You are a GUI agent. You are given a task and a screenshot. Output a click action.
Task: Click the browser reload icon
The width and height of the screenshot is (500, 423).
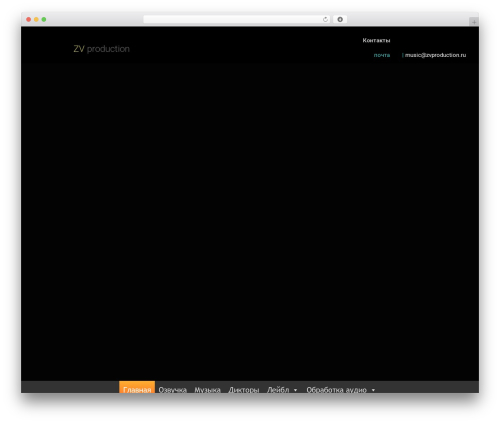[325, 19]
